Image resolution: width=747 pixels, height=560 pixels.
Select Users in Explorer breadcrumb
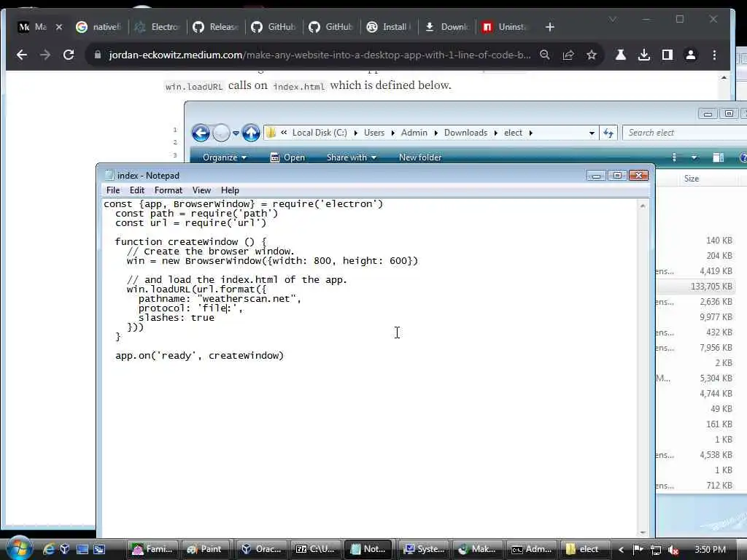tap(374, 133)
